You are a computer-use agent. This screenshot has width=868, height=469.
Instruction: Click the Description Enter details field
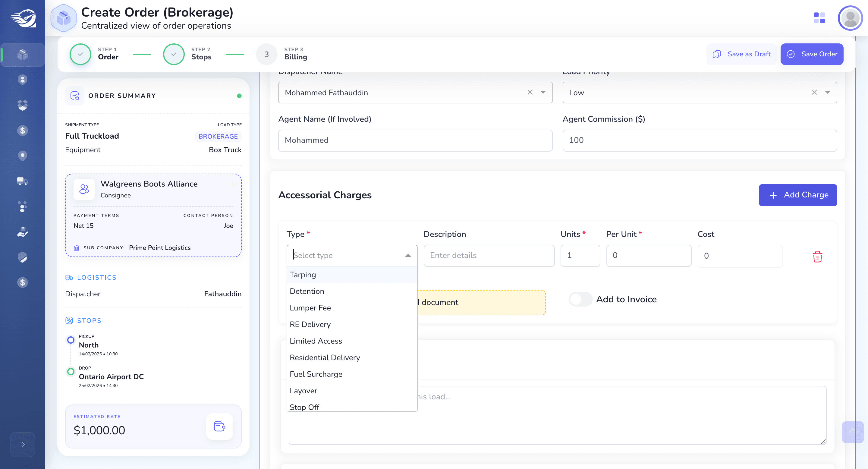(489, 255)
